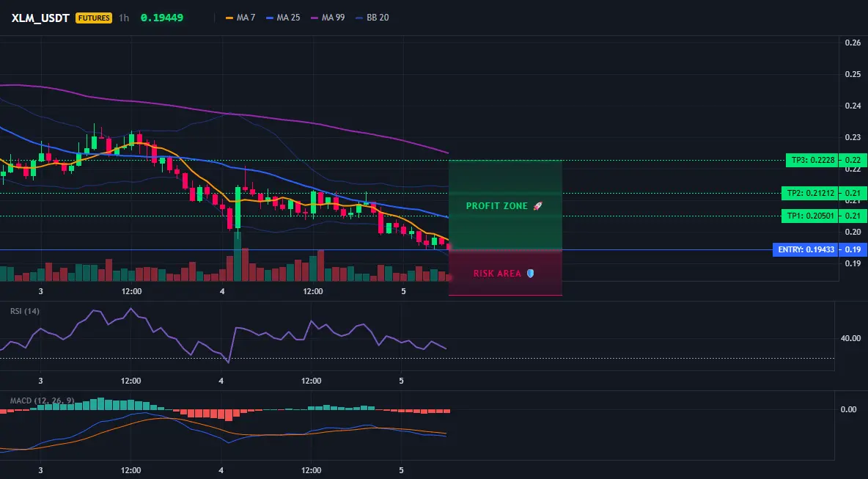Click the rocket icon in profit zone
The height and width of the screenshot is (479, 868).
click(x=537, y=206)
